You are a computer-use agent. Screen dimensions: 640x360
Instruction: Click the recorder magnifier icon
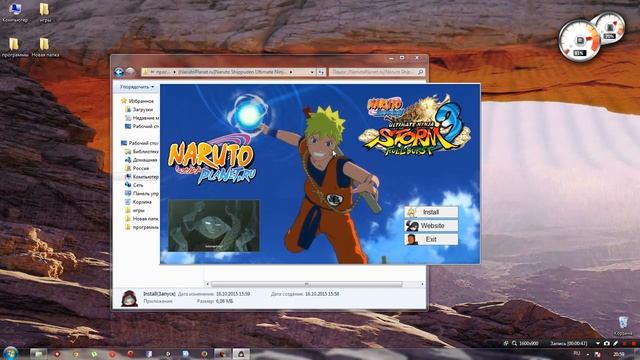[515, 344]
